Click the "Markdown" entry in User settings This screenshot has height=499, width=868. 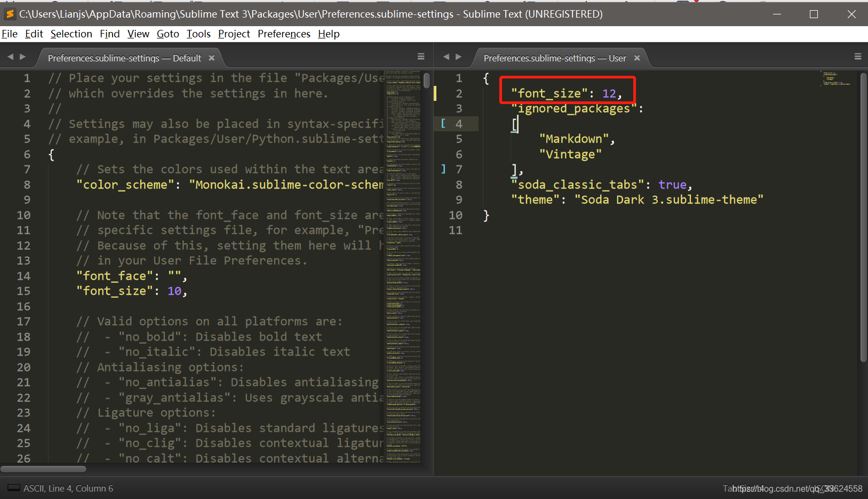tap(574, 139)
